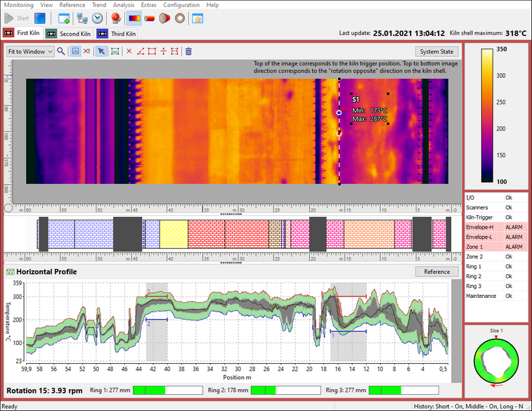Select the red line measurement tool

pyautogui.click(x=141, y=51)
